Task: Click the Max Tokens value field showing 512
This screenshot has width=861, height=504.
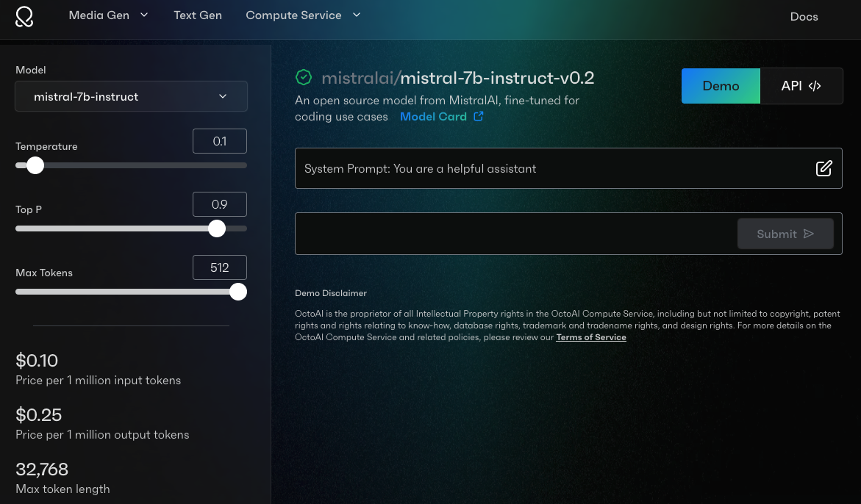Action: (x=220, y=267)
